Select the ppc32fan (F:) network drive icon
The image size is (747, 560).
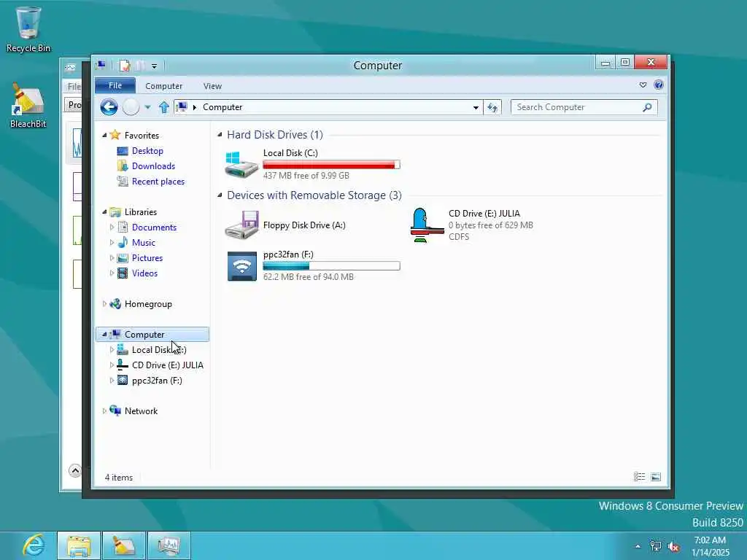242,265
